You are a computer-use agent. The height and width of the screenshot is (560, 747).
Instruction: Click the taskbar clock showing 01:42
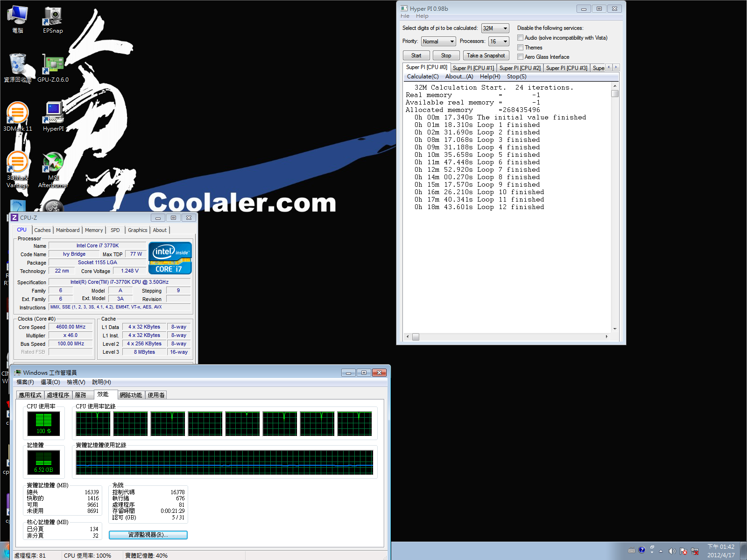click(721, 551)
